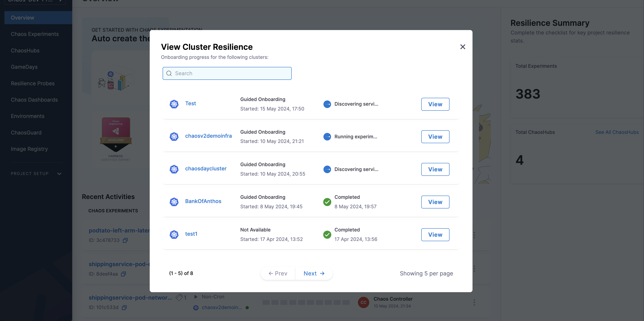Image resolution: width=644 pixels, height=321 pixels.
Task: Open the Test cluster link
Action: [x=190, y=103]
